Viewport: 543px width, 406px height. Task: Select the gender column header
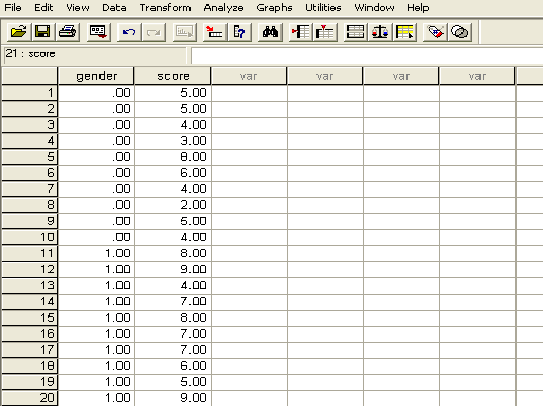pos(96,76)
